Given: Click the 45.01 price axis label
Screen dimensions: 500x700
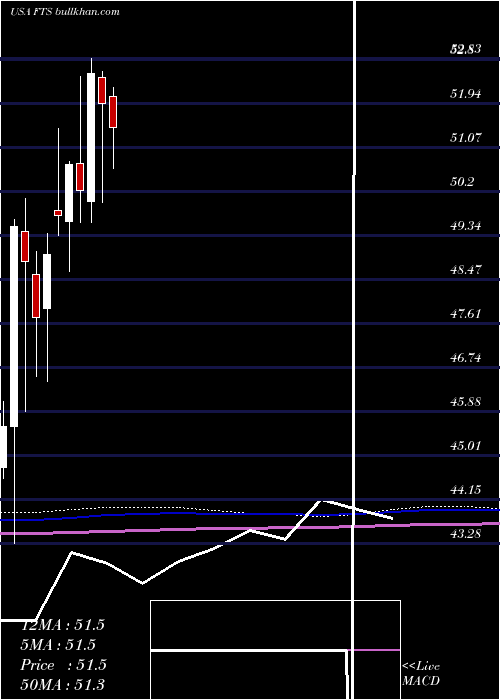Looking at the screenshot, I should point(466,446).
